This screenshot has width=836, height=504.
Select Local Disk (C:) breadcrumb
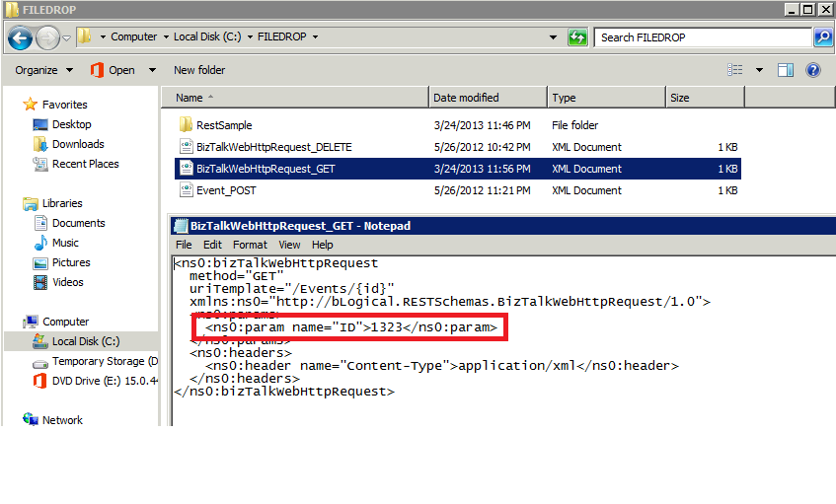207,36
